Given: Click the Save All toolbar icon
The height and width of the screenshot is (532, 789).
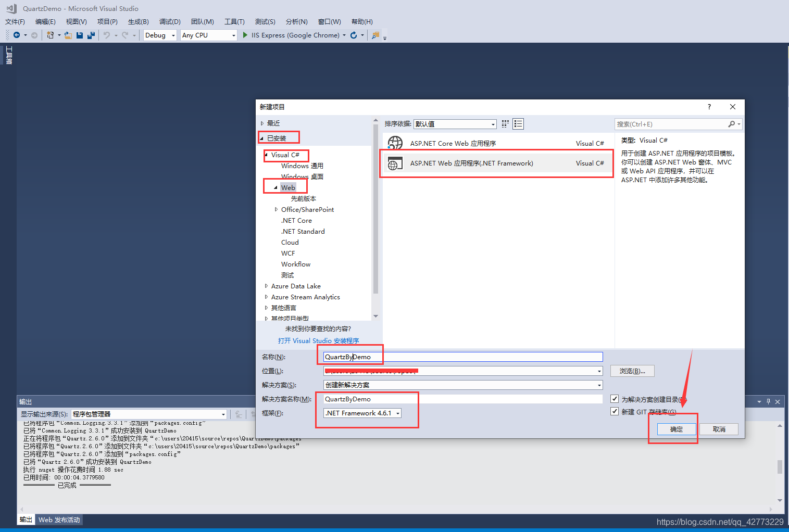Looking at the screenshot, I should (91, 35).
